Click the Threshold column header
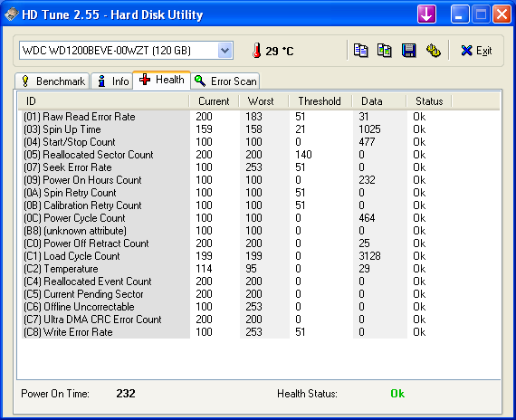 pos(320,101)
